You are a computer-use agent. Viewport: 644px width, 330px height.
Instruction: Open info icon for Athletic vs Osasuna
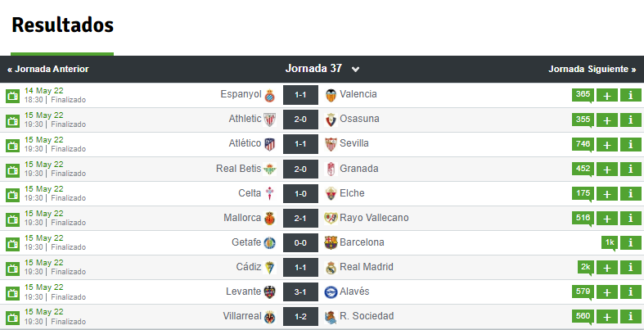pyautogui.click(x=630, y=120)
